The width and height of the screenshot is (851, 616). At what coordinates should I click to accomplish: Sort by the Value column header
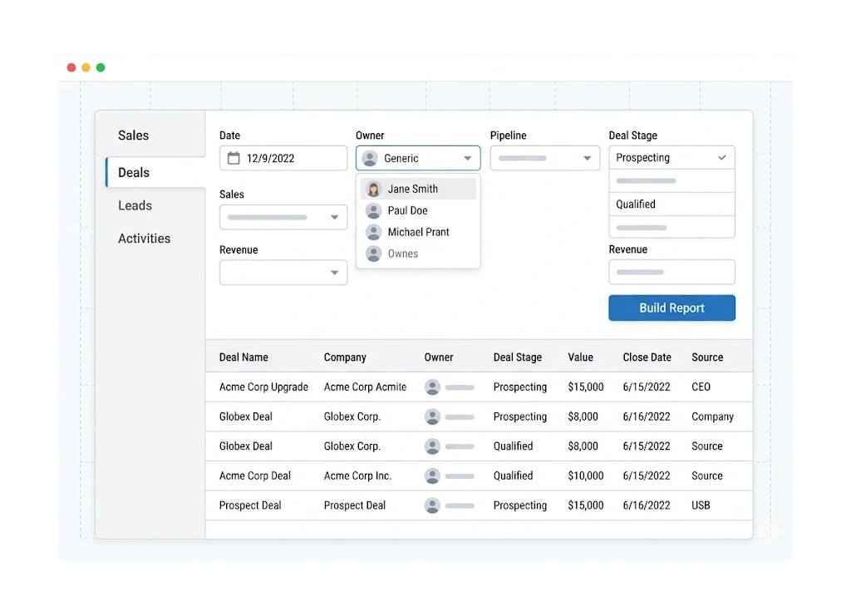click(x=581, y=357)
